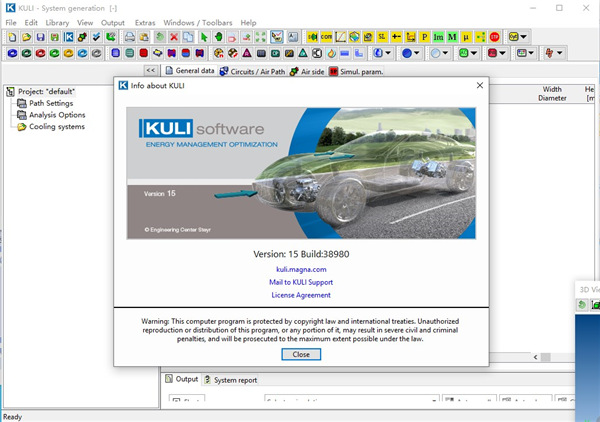Open the kuli.magna.com link
600x422 pixels.
[x=301, y=269]
